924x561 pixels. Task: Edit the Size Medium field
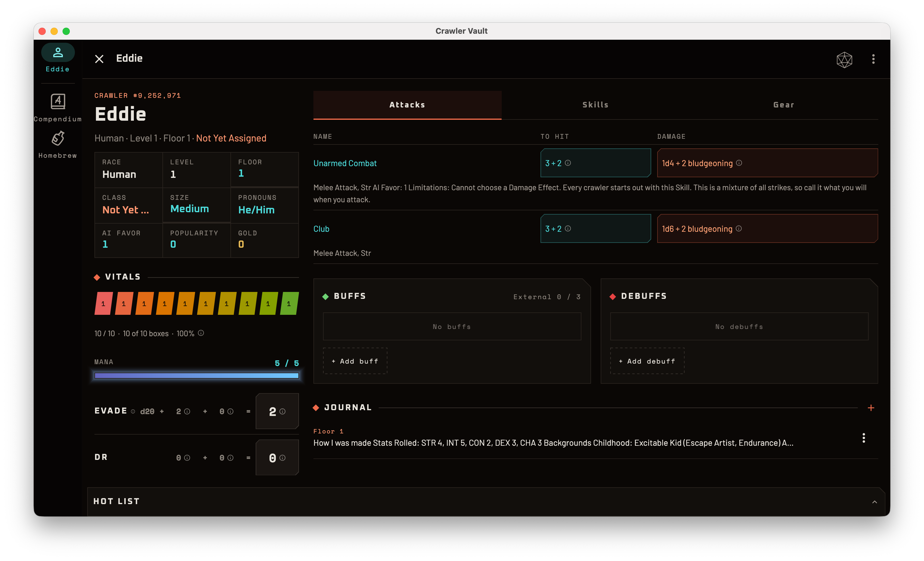click(196, 205)
